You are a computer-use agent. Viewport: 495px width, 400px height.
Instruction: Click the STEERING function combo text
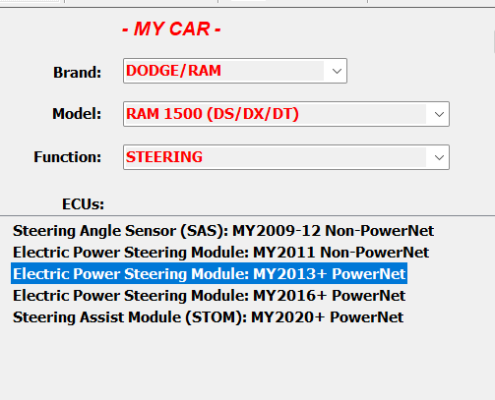pyautogui.click(x=164, y=157)
